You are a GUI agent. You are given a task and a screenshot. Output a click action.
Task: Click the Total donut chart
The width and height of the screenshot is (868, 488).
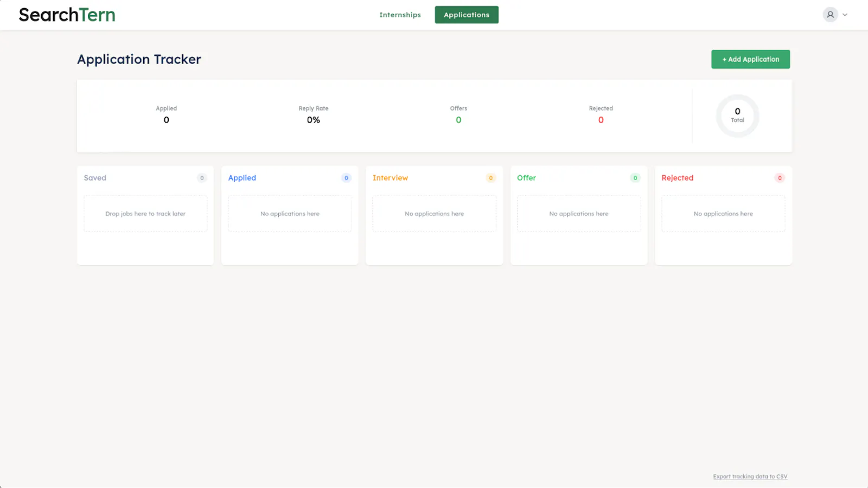[x=737, y=115]
